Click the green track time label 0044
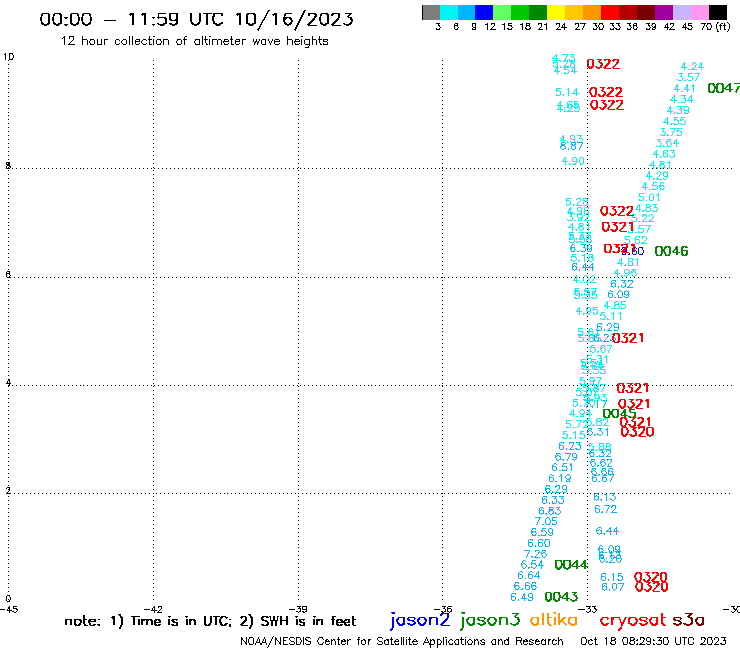Screen dimensions: 740x650 [x=571, y=565]
